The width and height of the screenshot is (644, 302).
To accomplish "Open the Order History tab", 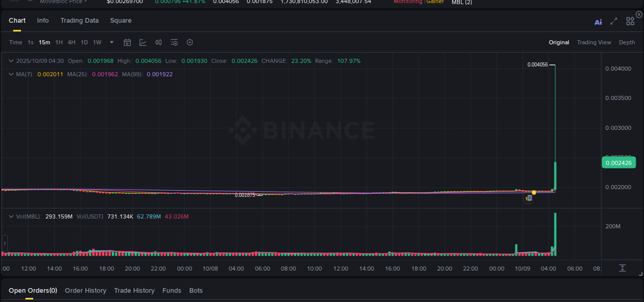I will point(86,290).
